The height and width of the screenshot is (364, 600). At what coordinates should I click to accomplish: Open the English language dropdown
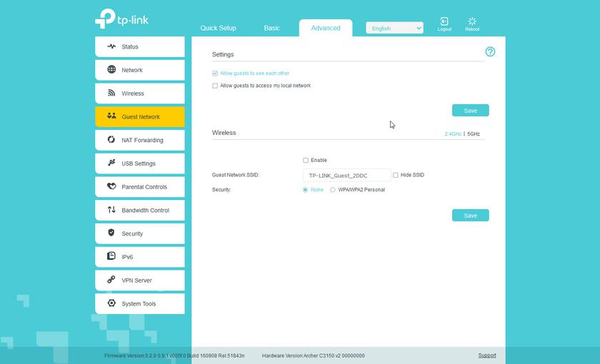(x=394, y=28)
